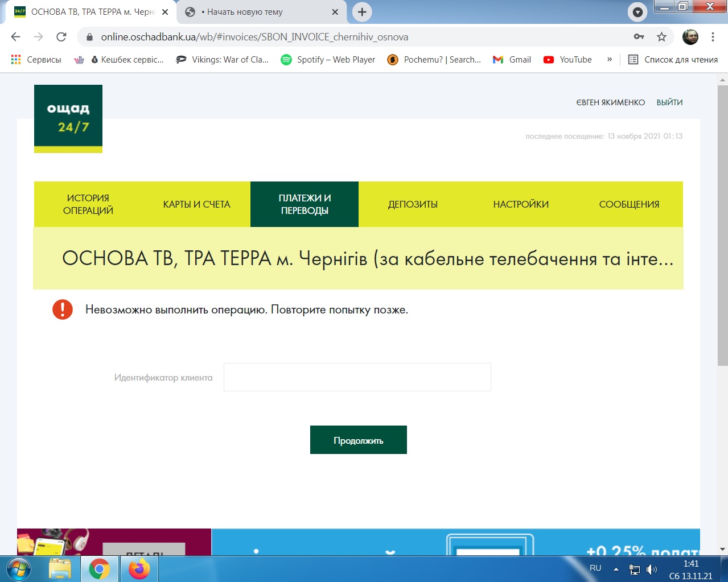
Task: Open Spotify Web Player bookmark
Action: (x=328, y=60)
